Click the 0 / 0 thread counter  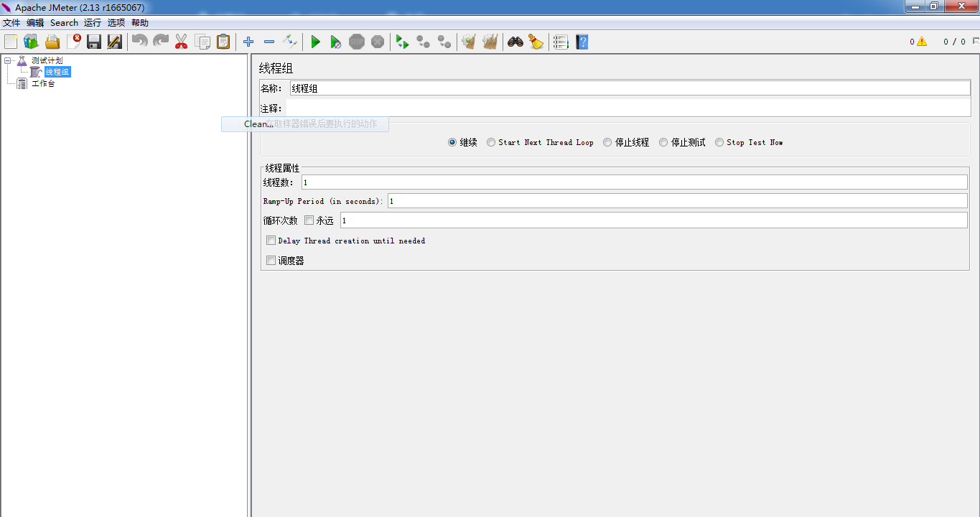954,42
